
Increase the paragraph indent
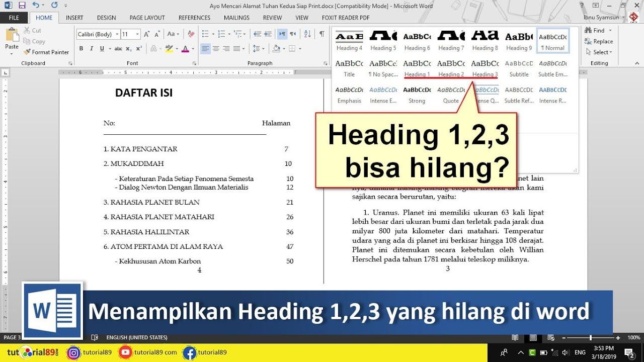tap(268, 34)
